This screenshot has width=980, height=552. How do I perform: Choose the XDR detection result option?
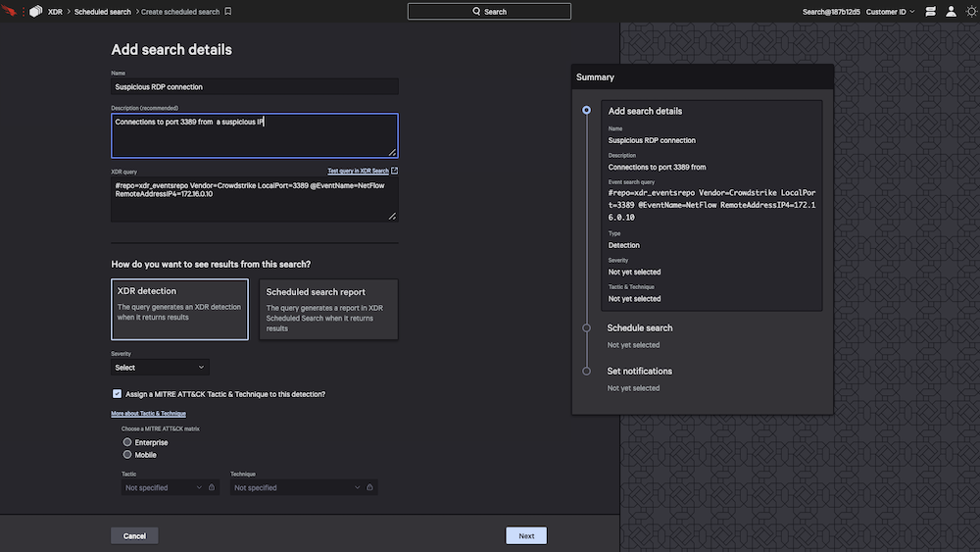[180, 310]
